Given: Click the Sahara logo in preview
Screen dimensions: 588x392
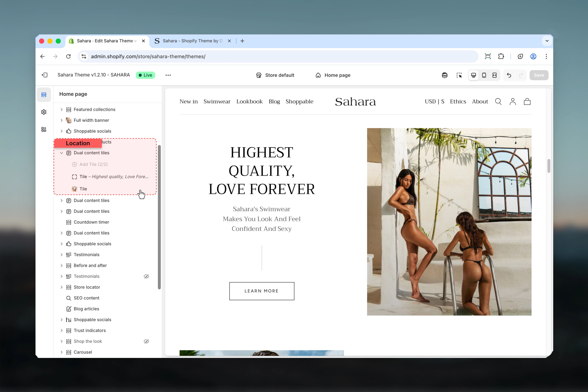Looking at the screenshot, I should 355,102.
